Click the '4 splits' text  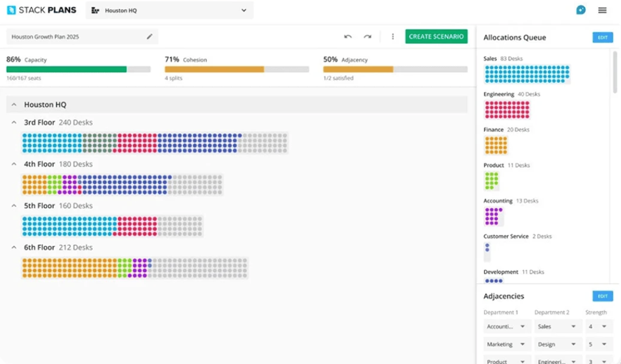pos(173,78)
